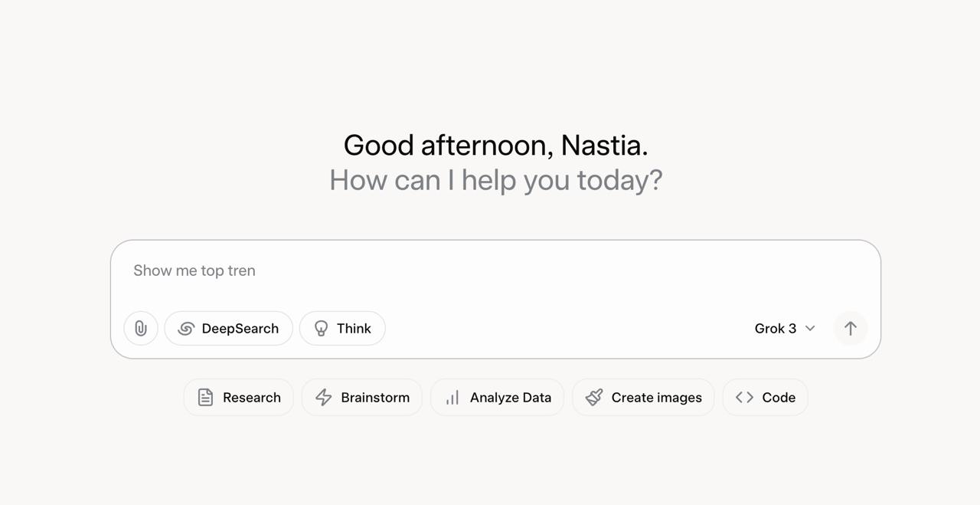Click the paperclip attach file icon
Image resolution: width=980 pixels, height=505 pixels.
(141, 329)
